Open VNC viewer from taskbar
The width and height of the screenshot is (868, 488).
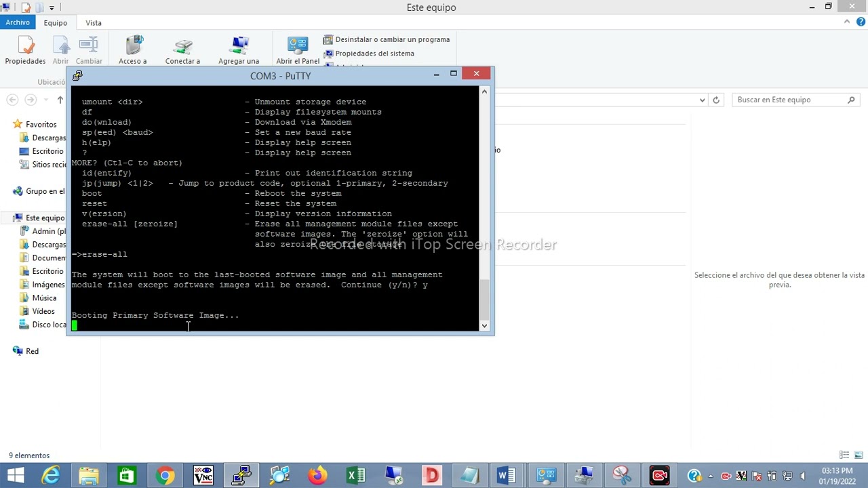pos(203,475)
